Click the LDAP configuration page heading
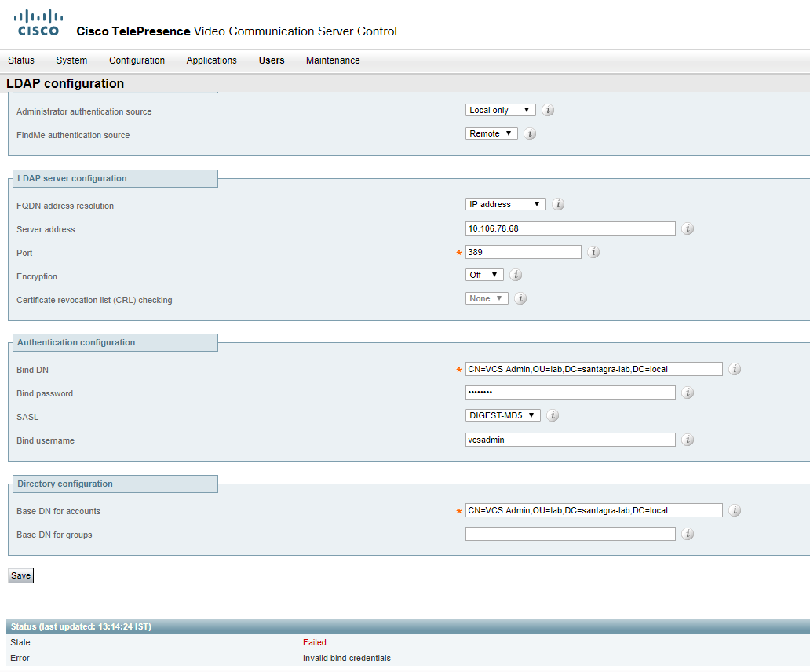Viewport: 810px width, 672px height. click(x=65, y=84)
